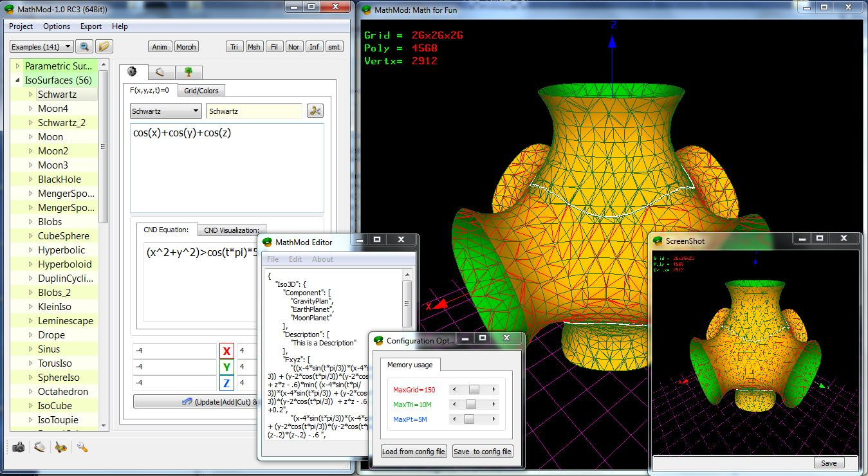The width and height of the screenshot is (868, 476).
Task: Click the open folder icon beside Examples
Action: [x=104, y=47]
